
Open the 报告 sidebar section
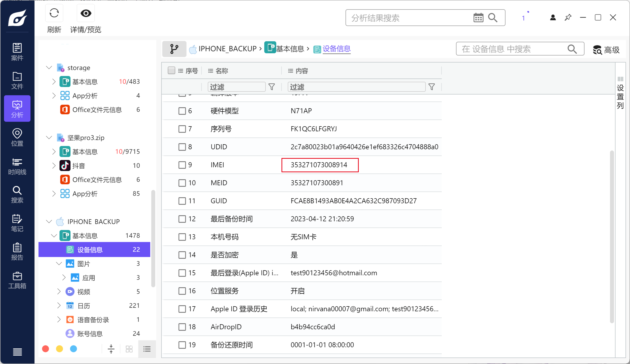tap(17, 251)
